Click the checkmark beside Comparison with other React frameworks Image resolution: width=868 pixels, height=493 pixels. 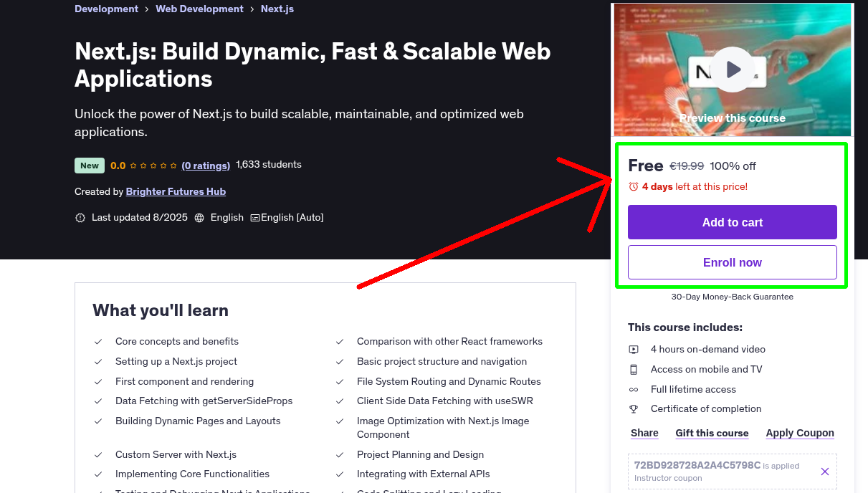click(340, 342)
